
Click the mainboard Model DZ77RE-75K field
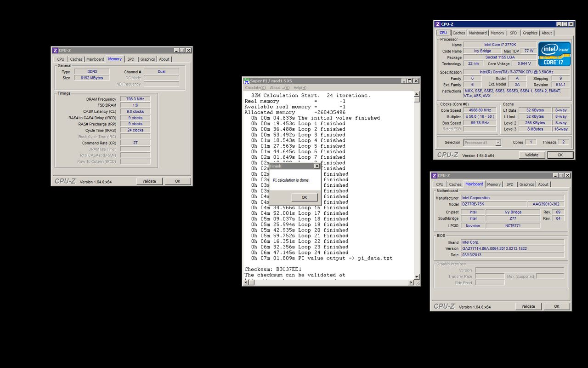click(x=494, y=204)
